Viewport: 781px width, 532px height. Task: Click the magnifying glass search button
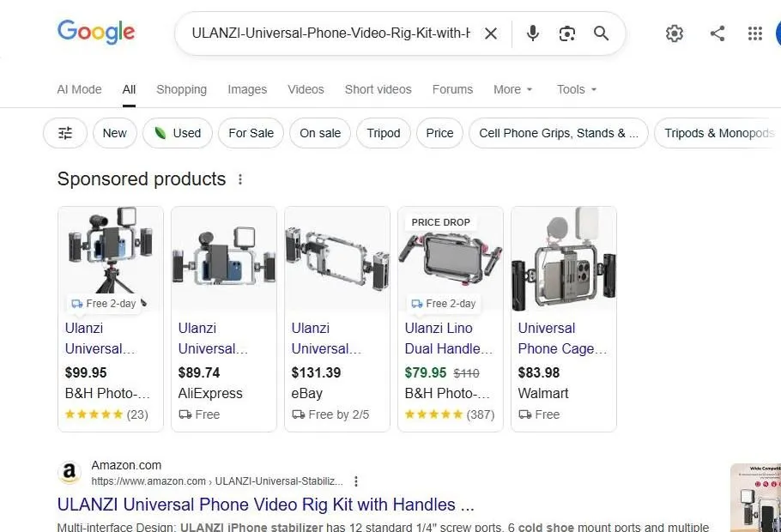pyautogui.click(x=601, y=33)
